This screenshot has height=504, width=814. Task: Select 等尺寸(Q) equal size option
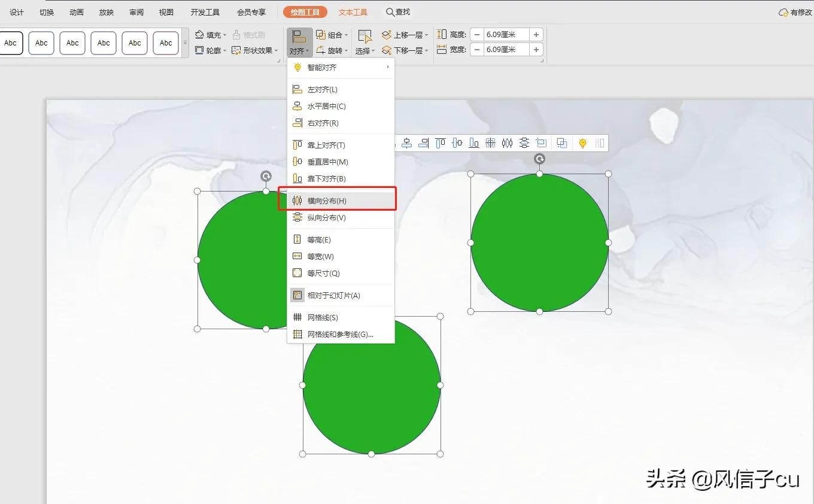tap(341, 274)
